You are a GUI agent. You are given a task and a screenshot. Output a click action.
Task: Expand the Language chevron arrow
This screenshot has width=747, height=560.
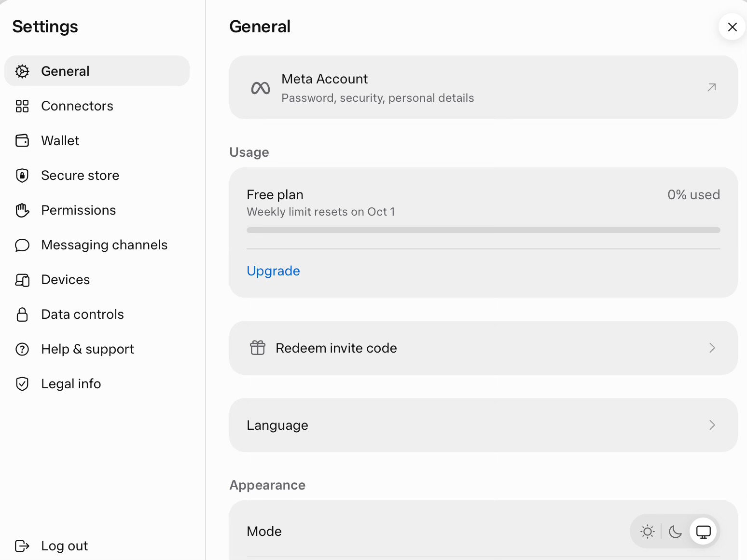point(712,425)
